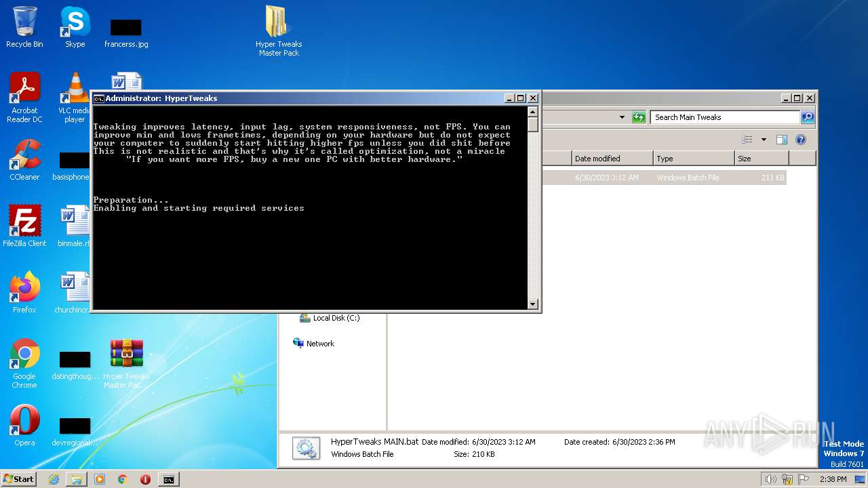Viewport: 868px width, 488px height.
Task: Launch Skype from the desktop
Action: [75, 27]
